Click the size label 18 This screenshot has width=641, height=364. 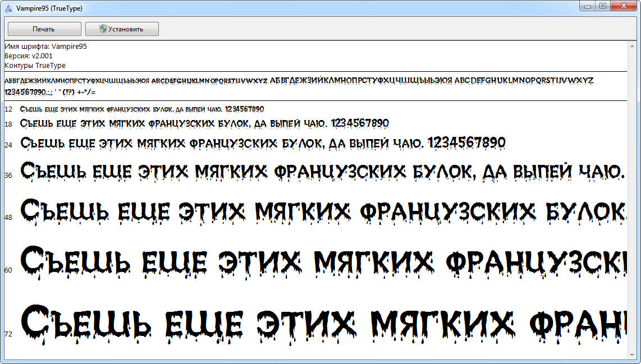pos(8,124)
